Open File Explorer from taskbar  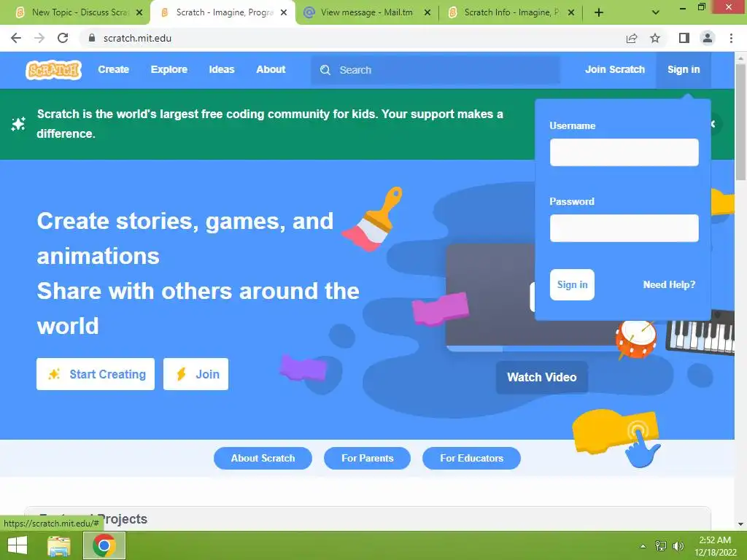(59, 545)
